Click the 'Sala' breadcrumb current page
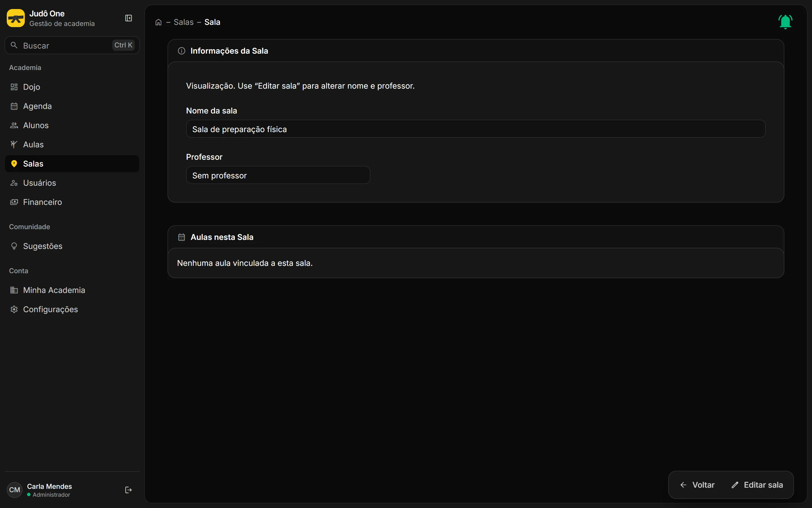The height and width of the screenshot is (508, 812). (x=212, y=22)
